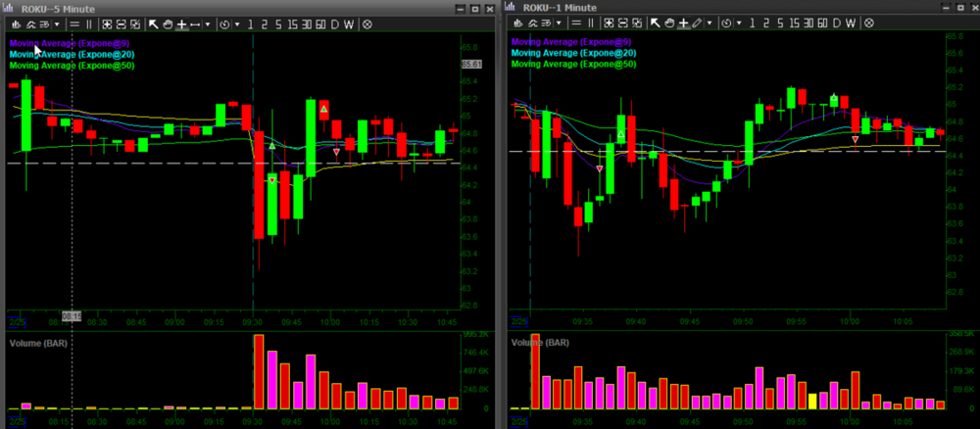Set 5 Minute chart to Weekly (W) interval
The width and height of the screenshot is (980, 429).
pyautogui.click(x=349, y=24)
